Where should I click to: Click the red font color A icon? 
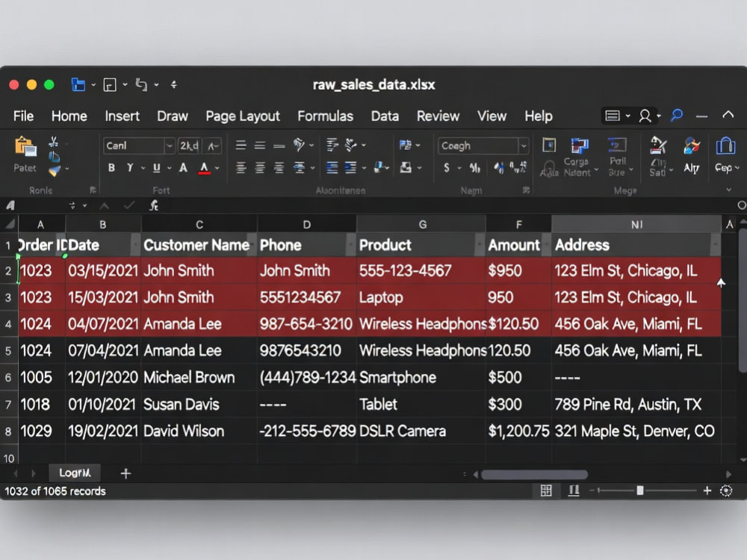[x=205, y=168]
